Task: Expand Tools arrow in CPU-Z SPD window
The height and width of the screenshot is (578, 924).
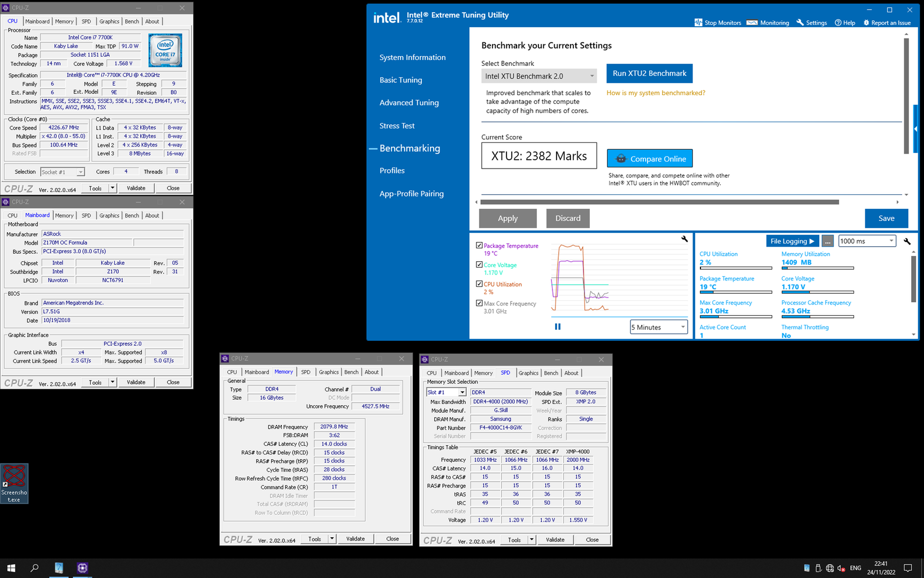Action: [532, 539]
